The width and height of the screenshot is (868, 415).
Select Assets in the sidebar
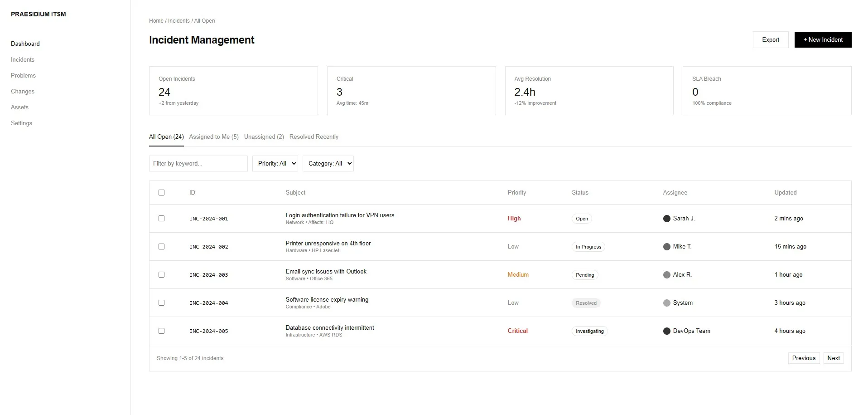[x=19, y=107]
